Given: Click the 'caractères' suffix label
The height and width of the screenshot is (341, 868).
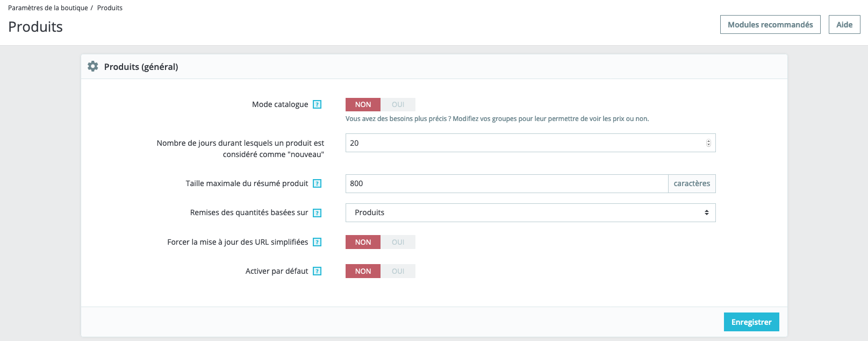Looking at the screenshot, I should pyautogui.click(x=692, y=183).
